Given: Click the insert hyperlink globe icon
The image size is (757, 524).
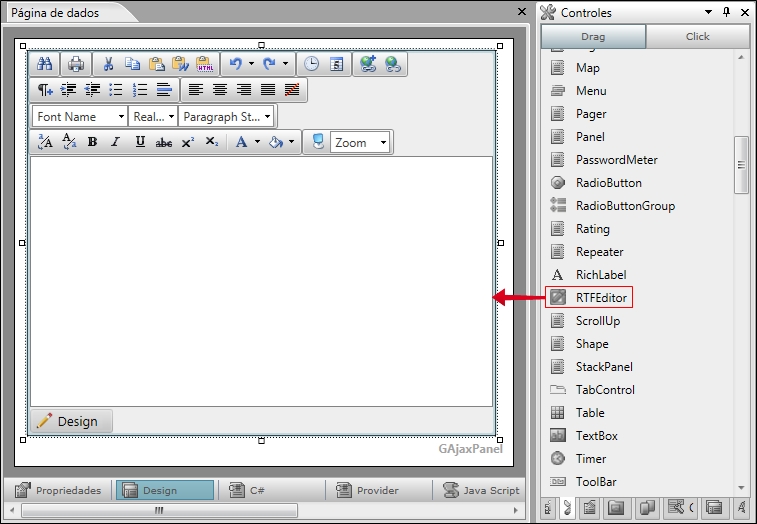Looking at the screenshot, I should point(368,64).
